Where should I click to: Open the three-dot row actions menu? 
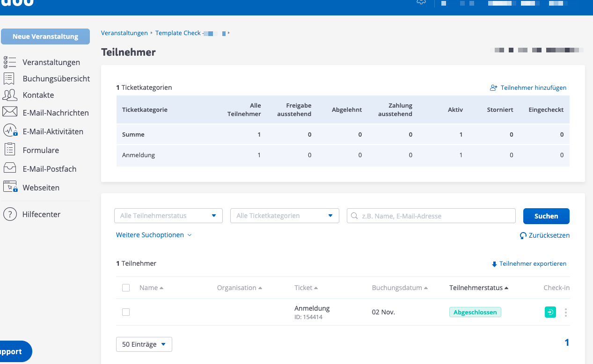point(566,313)
